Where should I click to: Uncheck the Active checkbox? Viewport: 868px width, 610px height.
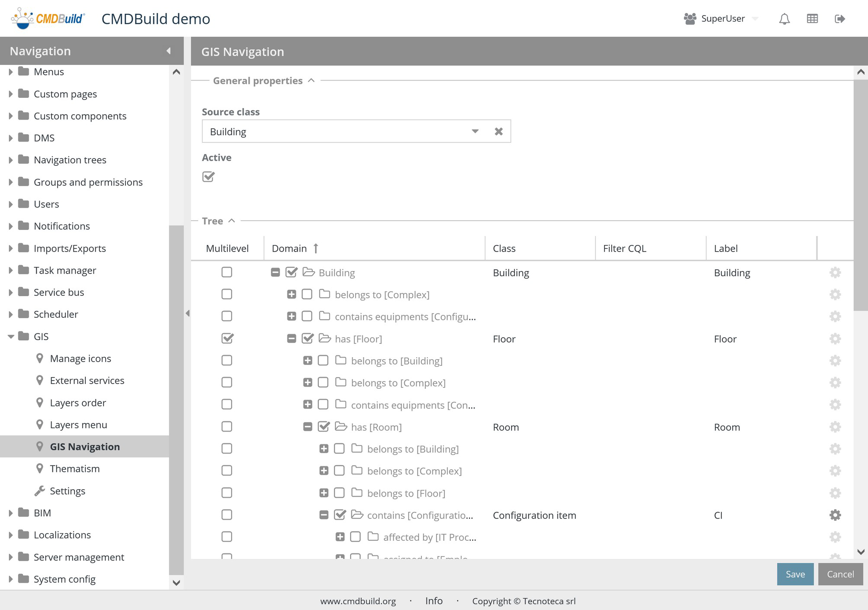coord(208,177)
